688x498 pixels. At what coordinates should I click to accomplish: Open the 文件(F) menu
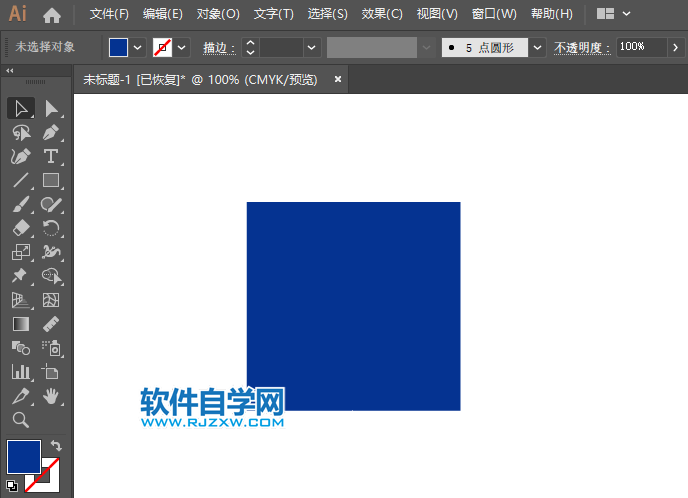click(x=109, y=14)
